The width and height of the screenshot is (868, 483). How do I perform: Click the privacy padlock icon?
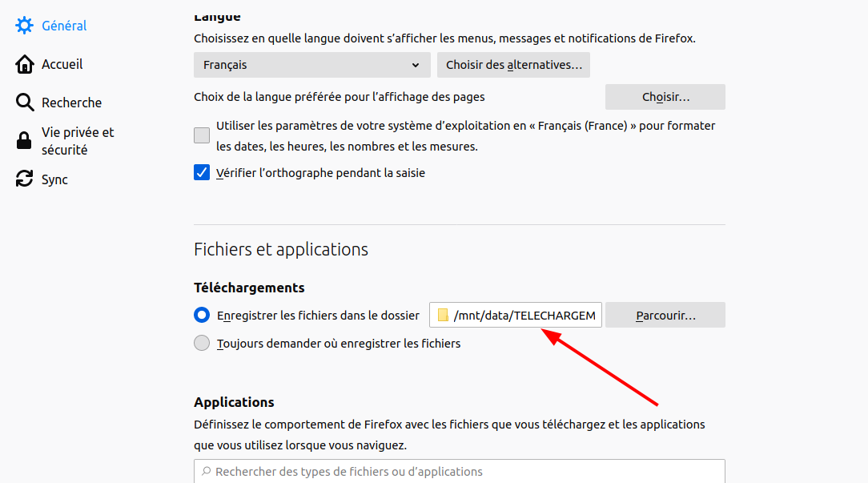pos(25,141)
